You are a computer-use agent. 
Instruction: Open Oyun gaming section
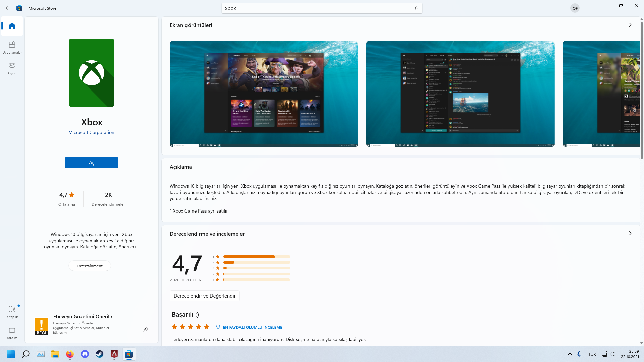(x=12, y=68)
